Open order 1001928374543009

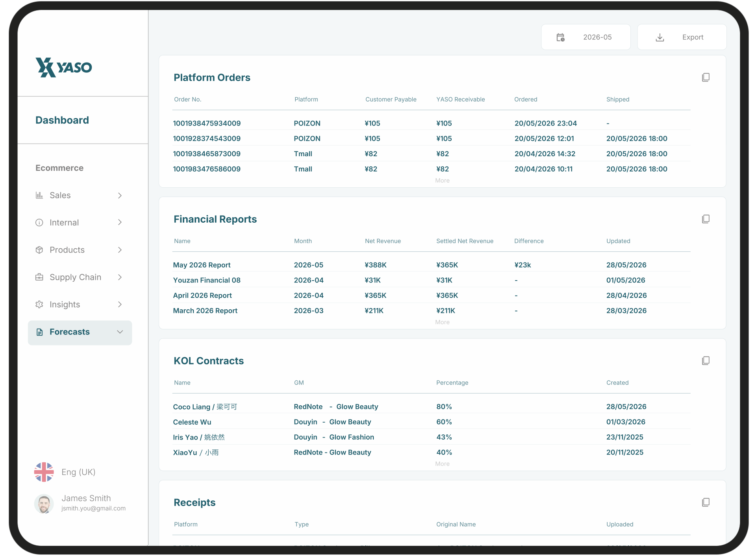click(x=207, y=139)
